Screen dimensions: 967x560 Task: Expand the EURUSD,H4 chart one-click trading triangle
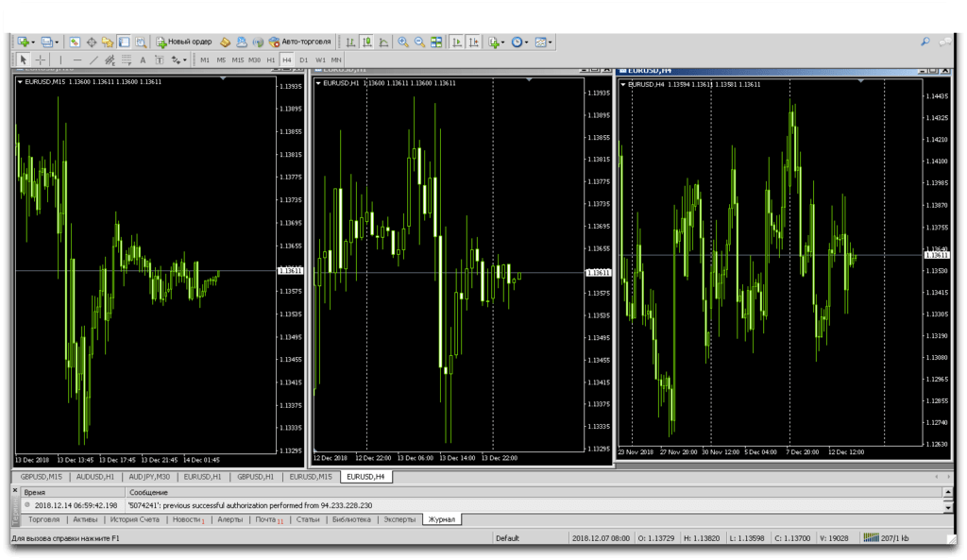click(623, 84)
